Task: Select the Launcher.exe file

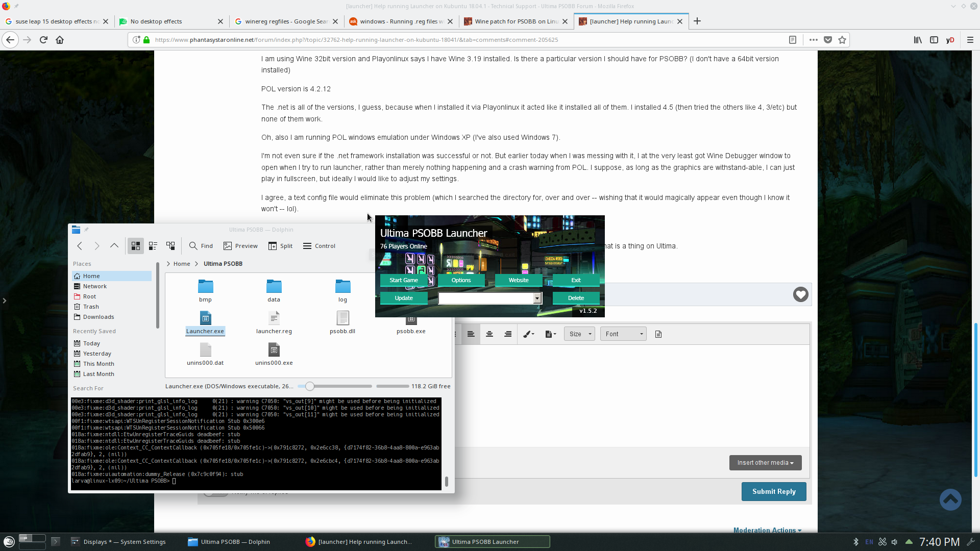Action: (205, 322)
